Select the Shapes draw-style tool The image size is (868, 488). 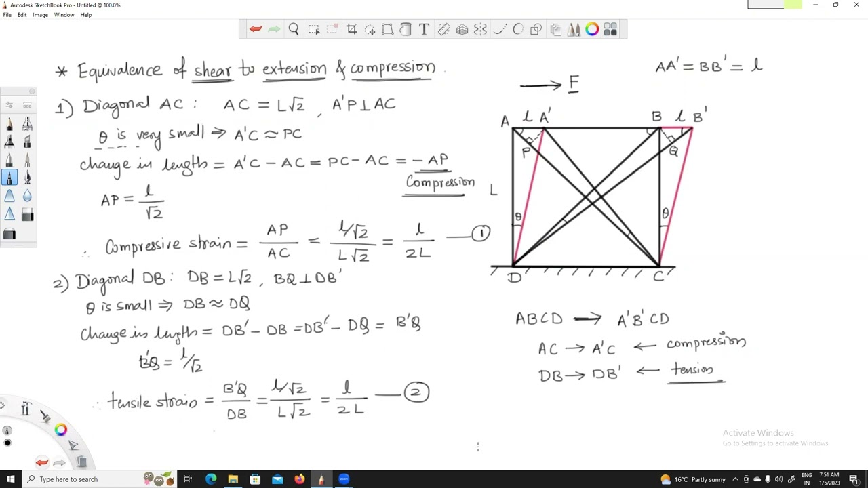536,29
